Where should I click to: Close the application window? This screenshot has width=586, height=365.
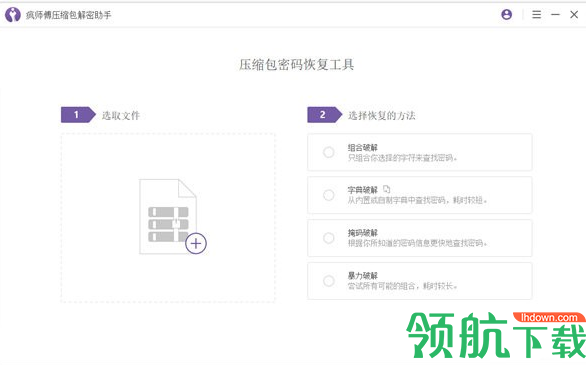click(x=574, y=15)
